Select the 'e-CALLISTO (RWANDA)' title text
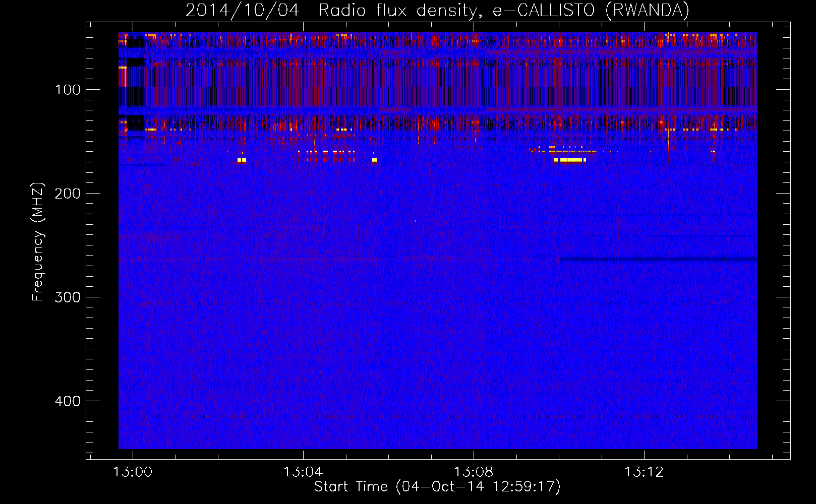The image size is (816, 504). pos(591,10)
